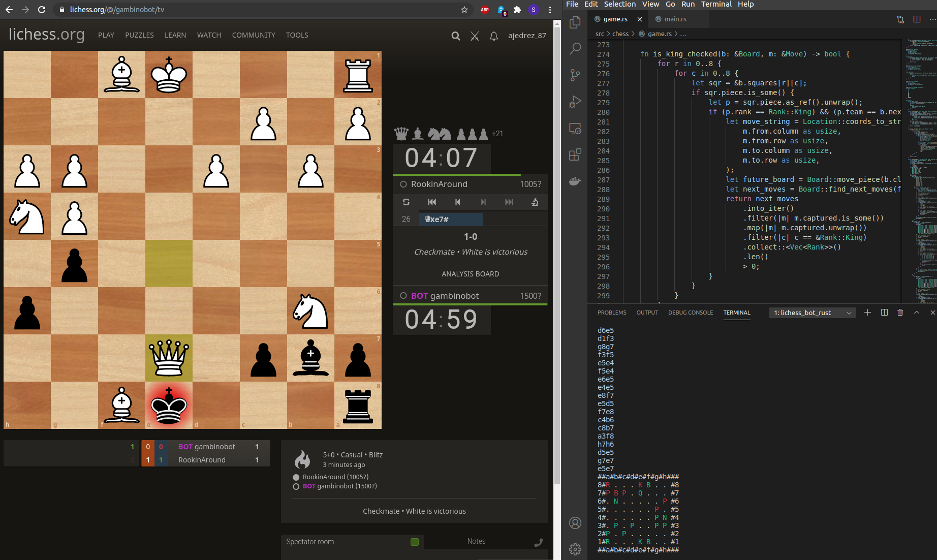Open LEARN menu on lichess
937x560 pixels.
tap(175, 35)
